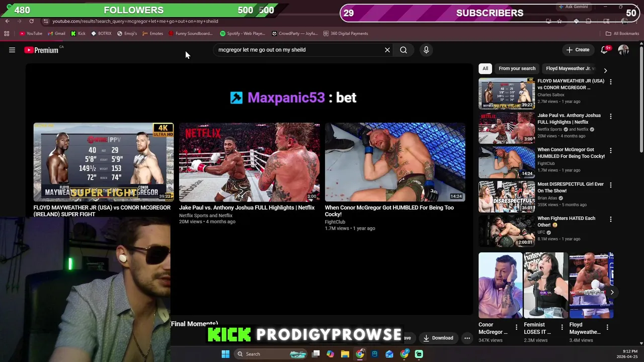Image resolution: width=644 pixels, height=362 pixels.
Task: Go back with browser back arrow
Action: 7,21
